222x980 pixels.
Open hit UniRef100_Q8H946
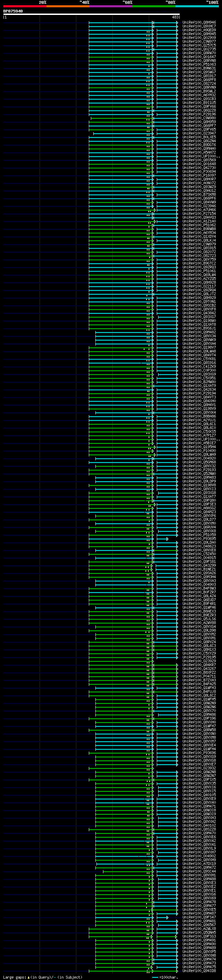199,23
